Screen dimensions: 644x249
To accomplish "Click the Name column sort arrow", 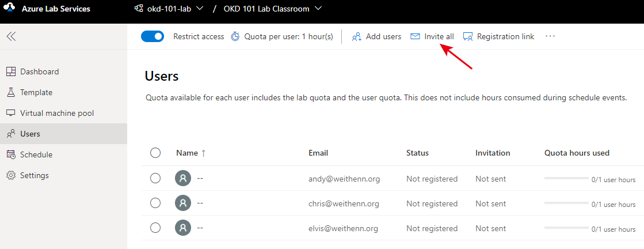I will click(203, 153).
